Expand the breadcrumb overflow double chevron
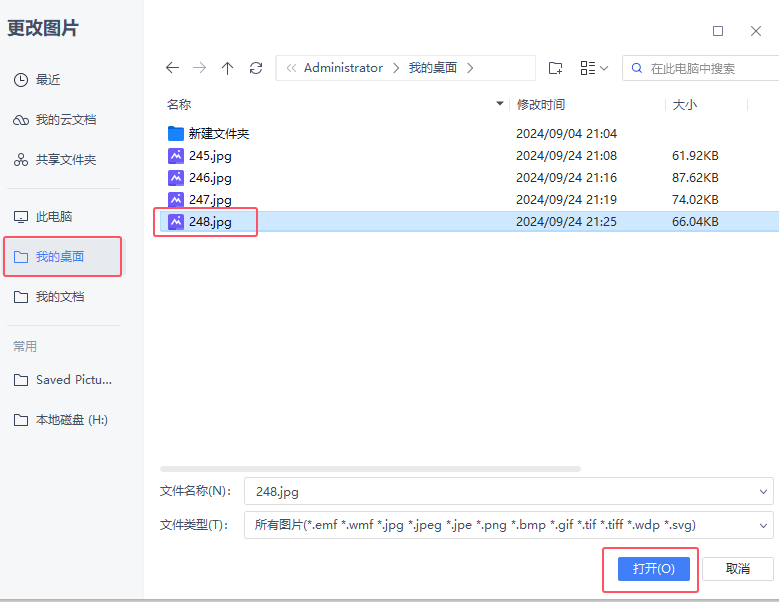 coord(292,68)
